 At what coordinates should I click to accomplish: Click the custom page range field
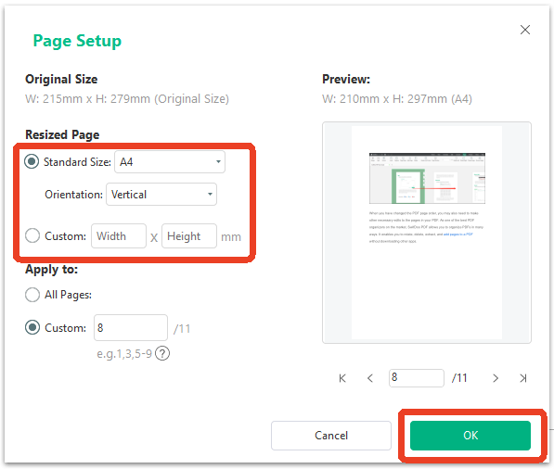click(x=131, y=328)
